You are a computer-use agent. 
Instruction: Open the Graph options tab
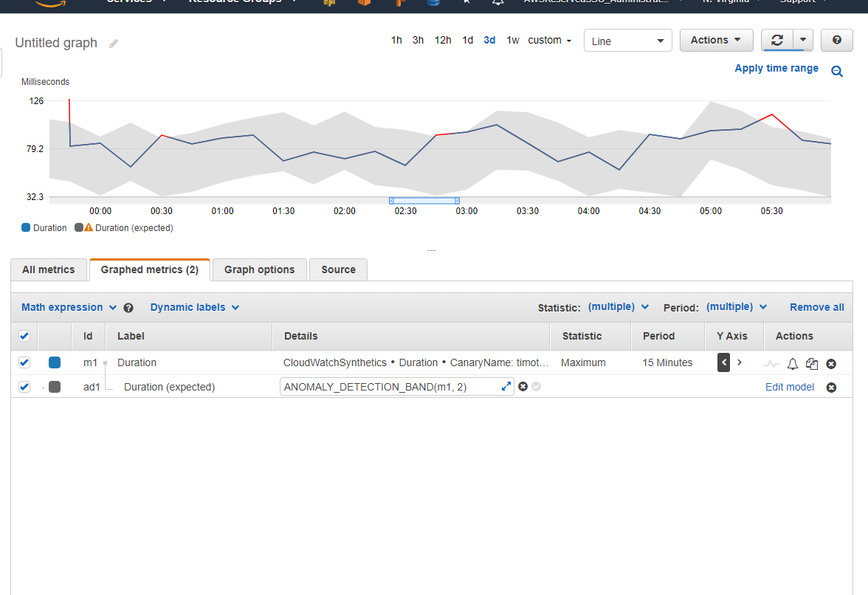point(259,269)
